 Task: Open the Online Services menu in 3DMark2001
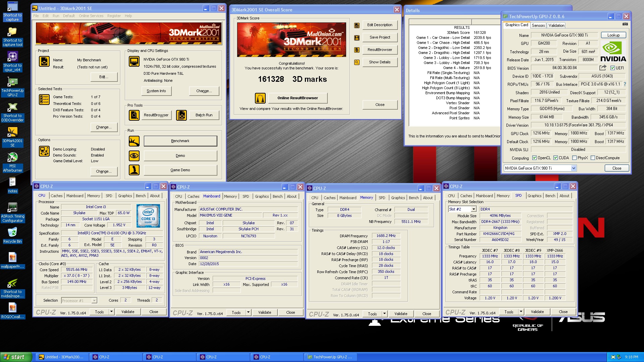[x=91, y=16]
